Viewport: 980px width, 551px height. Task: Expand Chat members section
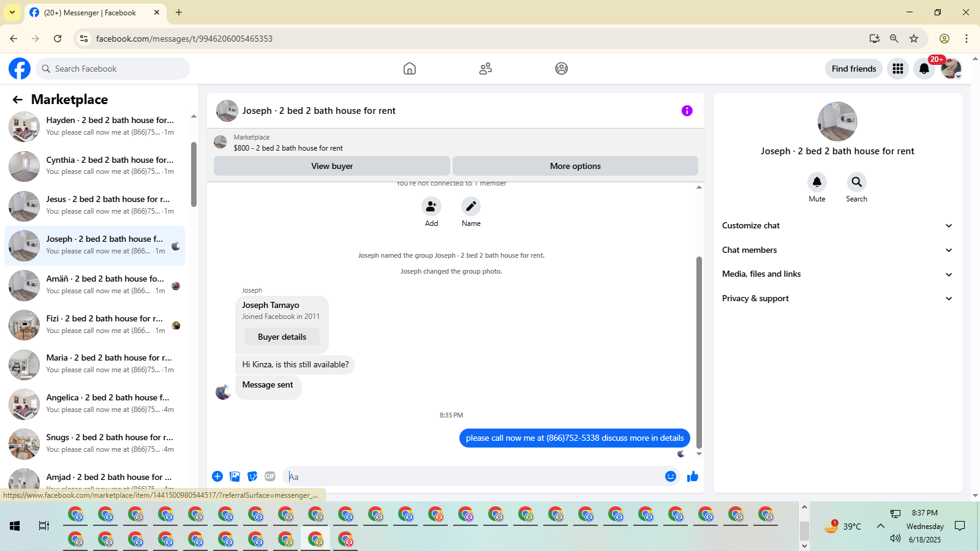(x=837, y=250)
